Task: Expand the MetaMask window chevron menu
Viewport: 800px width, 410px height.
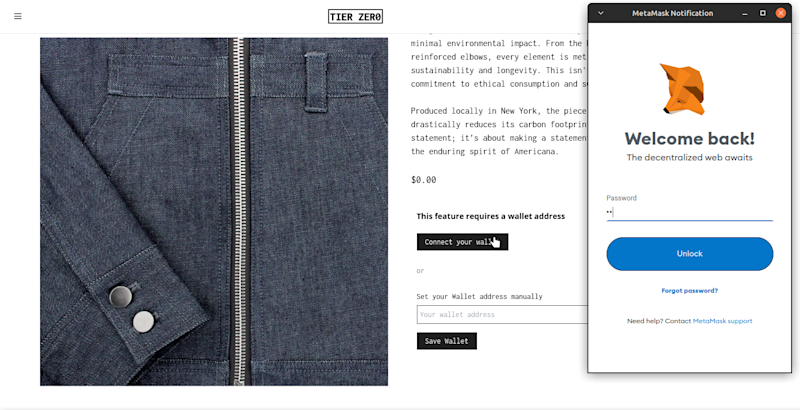Action: click(601, 13)
